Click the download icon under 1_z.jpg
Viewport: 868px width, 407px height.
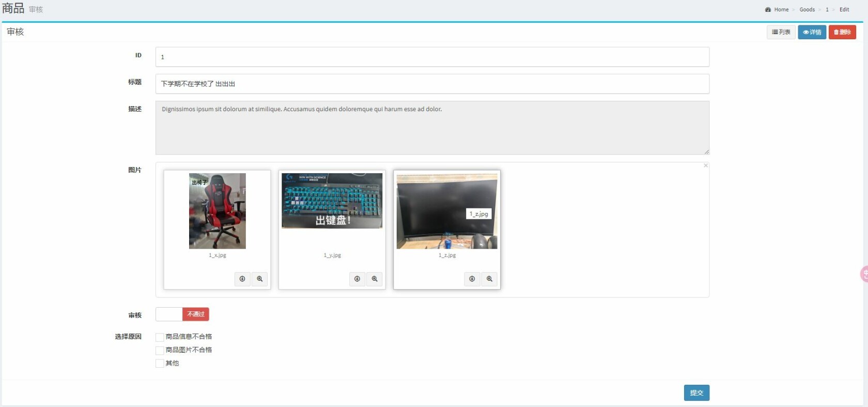coord(472,279)
